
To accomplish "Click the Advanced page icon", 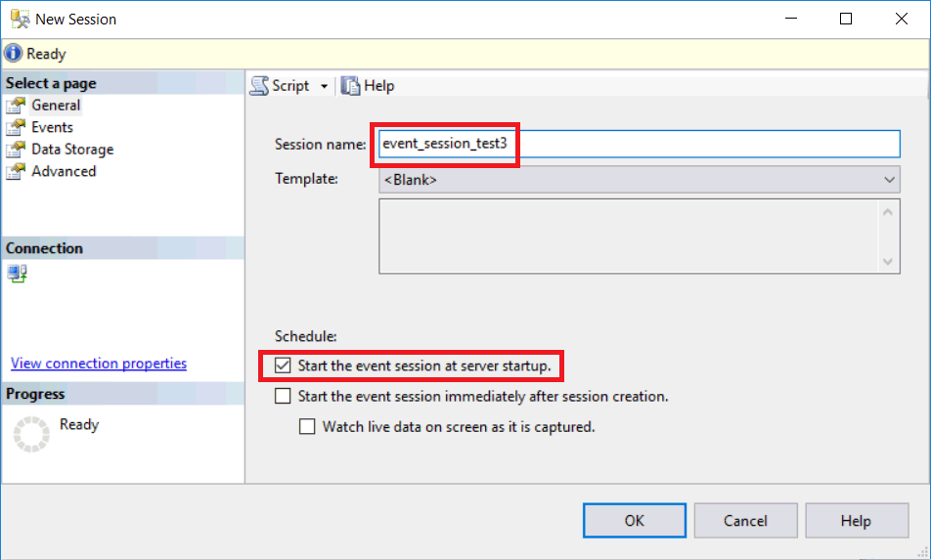I will (16, 172).
